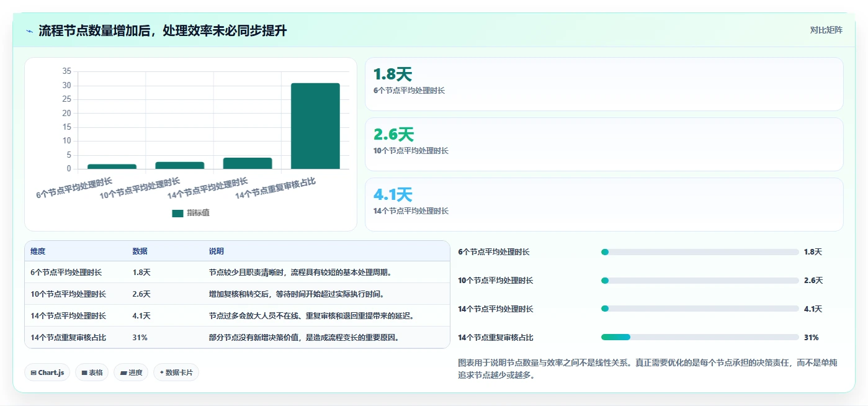Click the 2.6天 value beside progress bar

pos(813,281)
